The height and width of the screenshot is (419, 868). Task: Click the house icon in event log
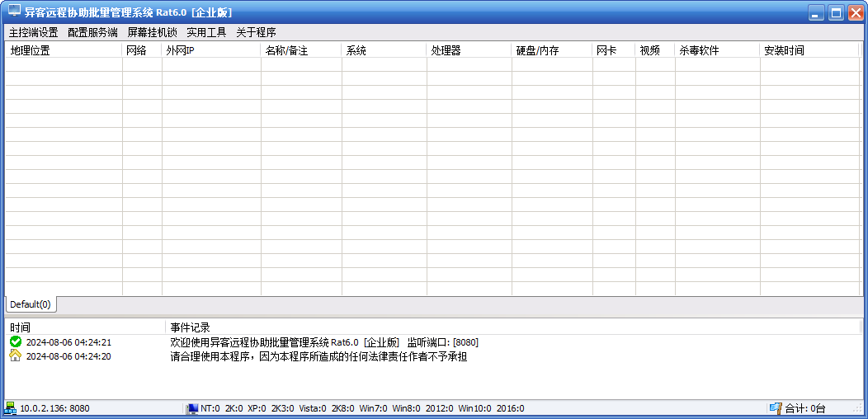point(16,355)
